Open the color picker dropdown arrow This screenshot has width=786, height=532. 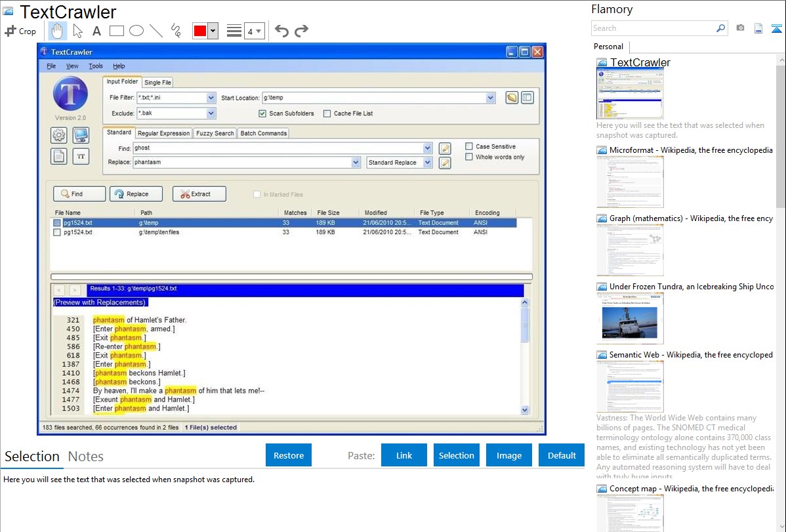pos(213,31)
